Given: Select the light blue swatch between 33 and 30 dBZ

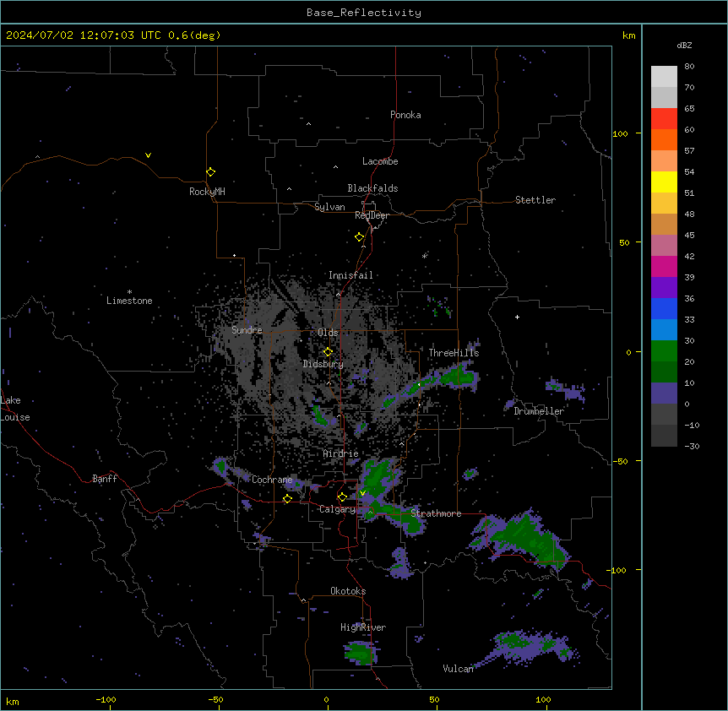Looking at the screenshot, I should [664, 329].
